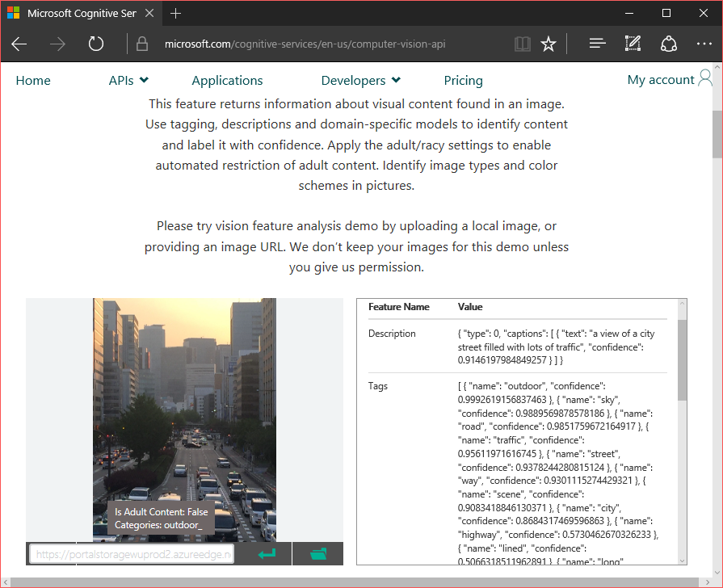Refresh the current page
The height and width of the screenshot is (588, 723).
coord(96,44)
